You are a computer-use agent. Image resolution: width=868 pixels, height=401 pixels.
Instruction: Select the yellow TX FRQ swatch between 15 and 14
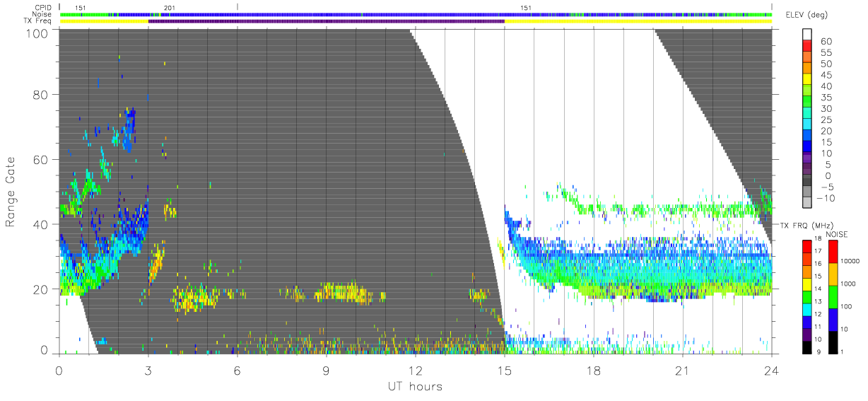(807, 284)
